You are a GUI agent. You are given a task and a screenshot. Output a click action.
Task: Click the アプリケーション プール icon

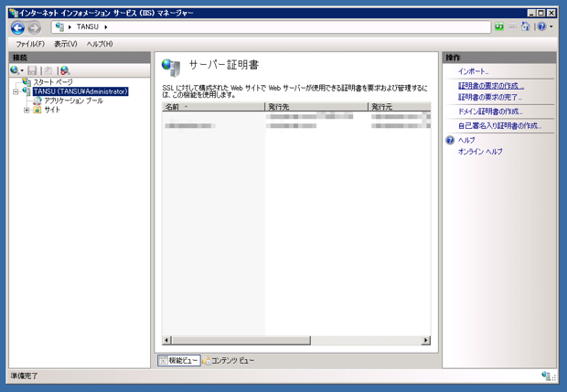click(x=37, y=101)
